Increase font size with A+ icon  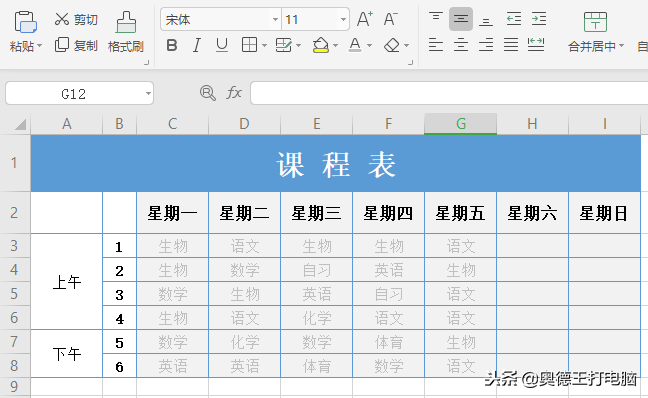click(x=364, y=19)
